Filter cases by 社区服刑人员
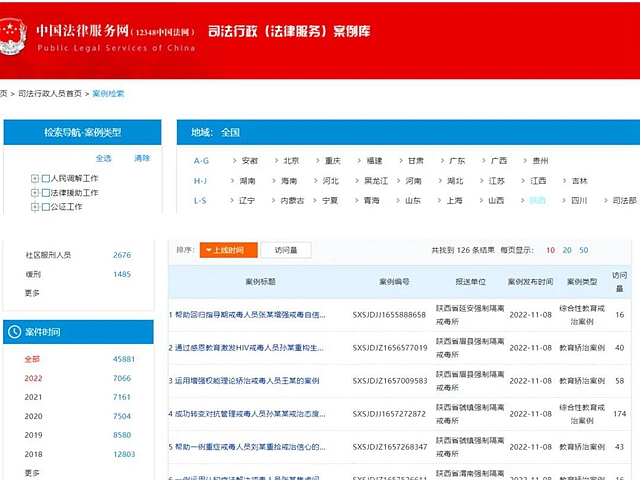 [x=48, y=255]
